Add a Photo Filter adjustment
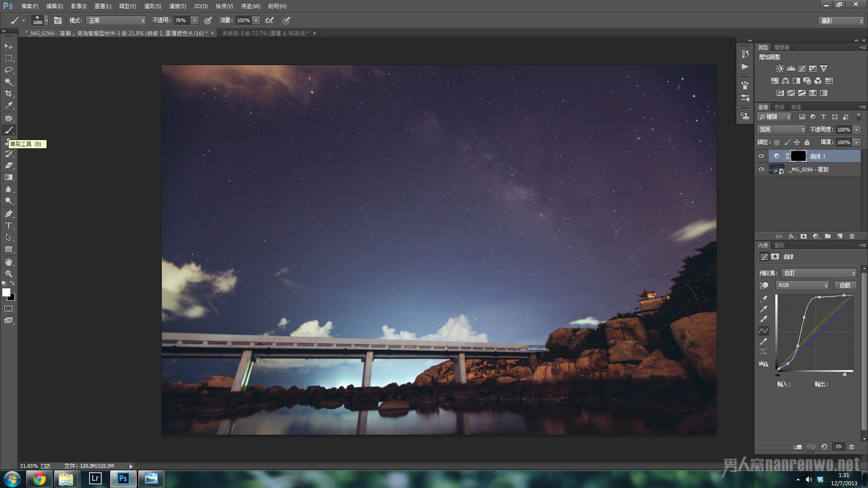This screenshot has height=488, width=868. point(807,80)
